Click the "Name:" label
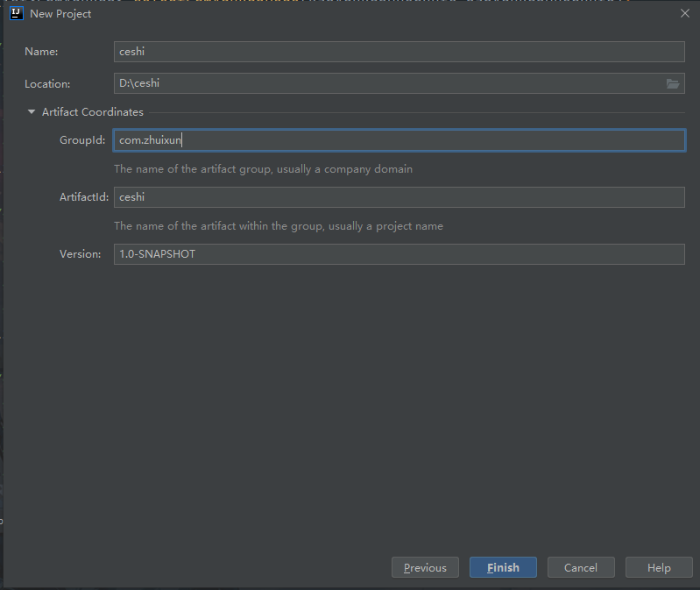700x590 pixels. (41, 52)
